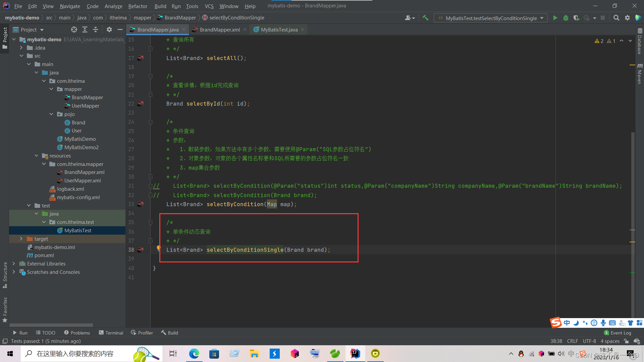The height and width of the screenshot is (362, 644).
Task: Select the MyBatisTest.java tab
Action: tap(279, 29)
